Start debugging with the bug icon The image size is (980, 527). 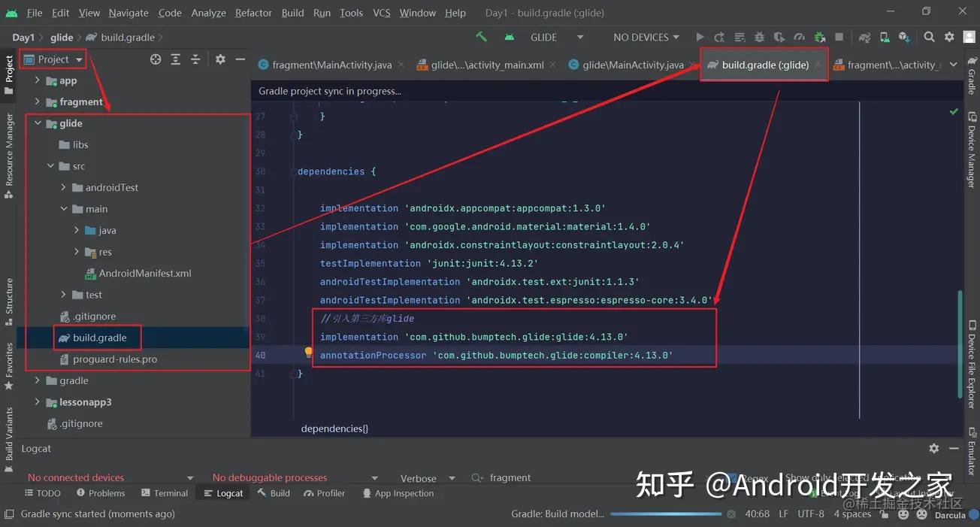tap(759, 36)
